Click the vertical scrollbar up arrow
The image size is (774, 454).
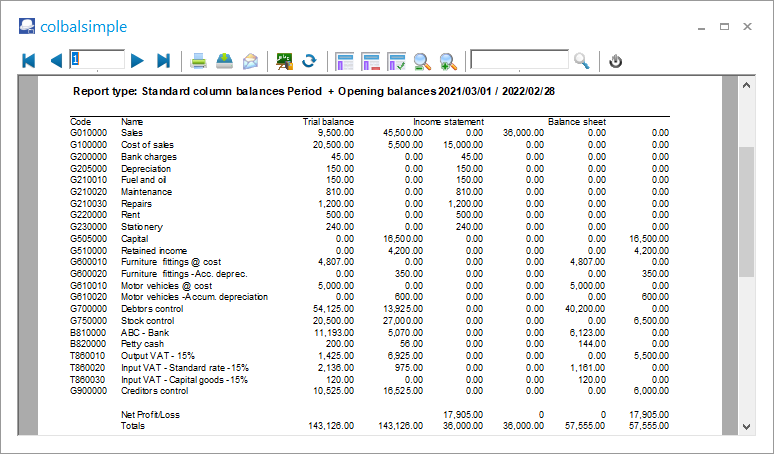[746, 87]
